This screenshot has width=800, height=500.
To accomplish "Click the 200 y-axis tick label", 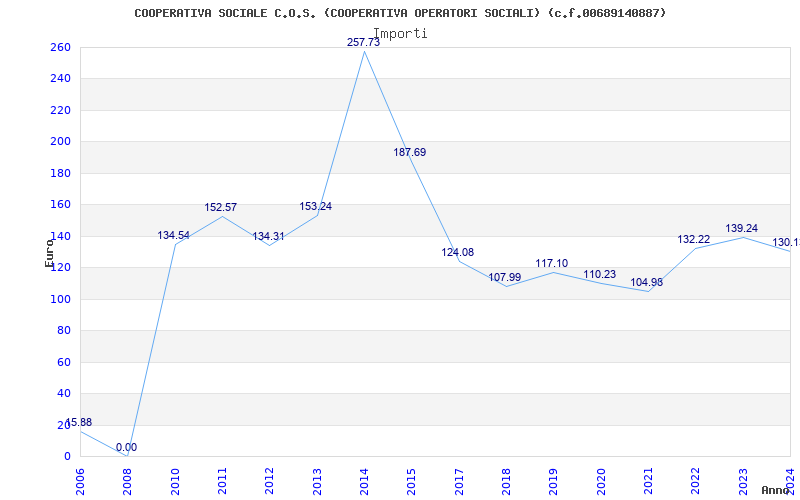I will click(60, 142).
